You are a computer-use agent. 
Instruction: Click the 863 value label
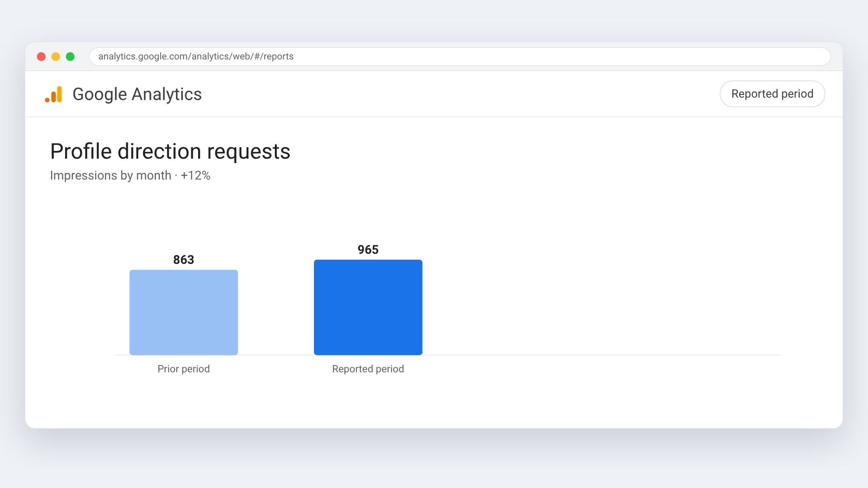(x=184, y=260)
